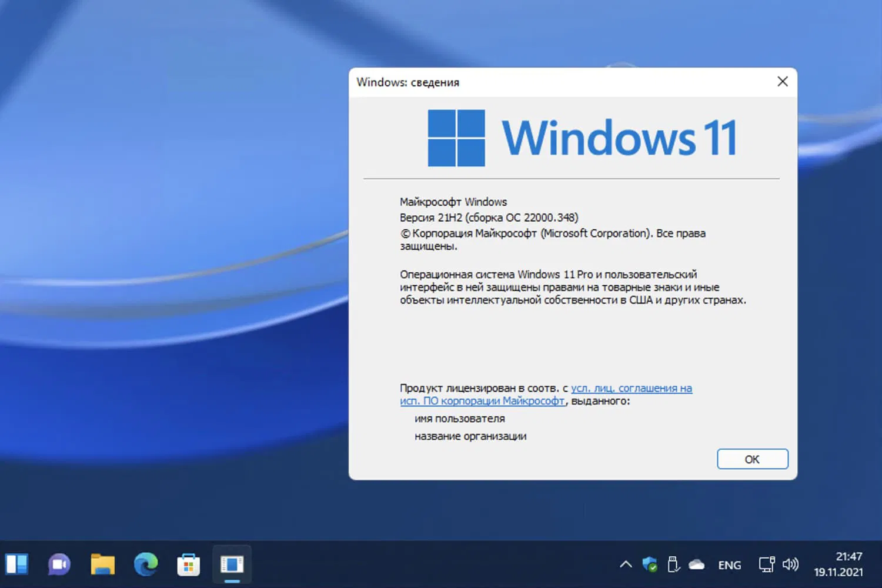Screen dimensions: 882x588
Task: Launch Microsoft Edge browser
Action: (x=145, y=564)
